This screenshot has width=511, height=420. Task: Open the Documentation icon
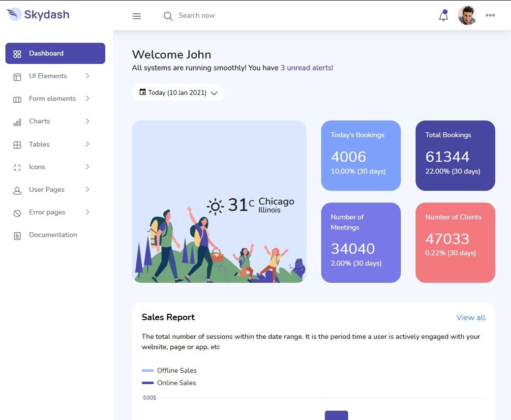18,235
